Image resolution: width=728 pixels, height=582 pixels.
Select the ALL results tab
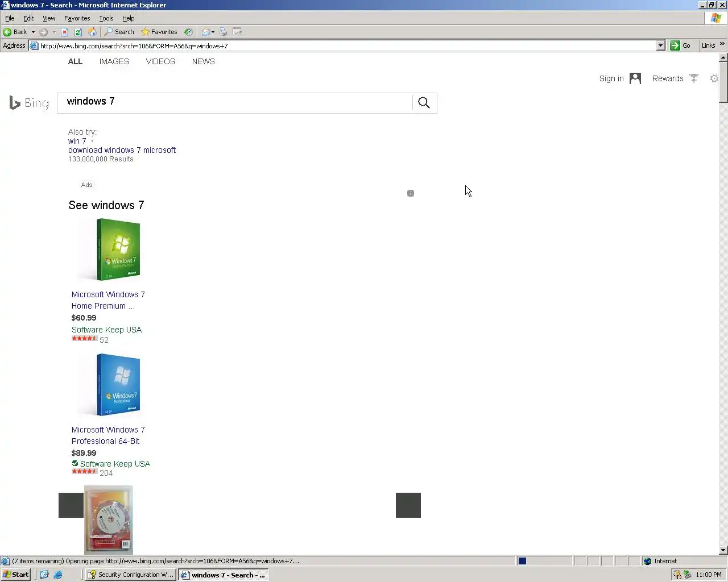pyautogui.click(x=75, y=61)
